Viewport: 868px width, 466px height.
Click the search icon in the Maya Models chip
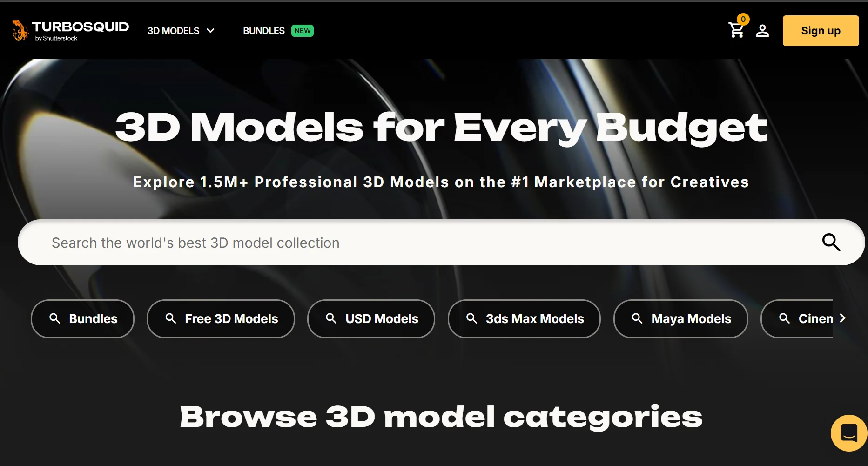pyautogui.click(x=637, y=318)
